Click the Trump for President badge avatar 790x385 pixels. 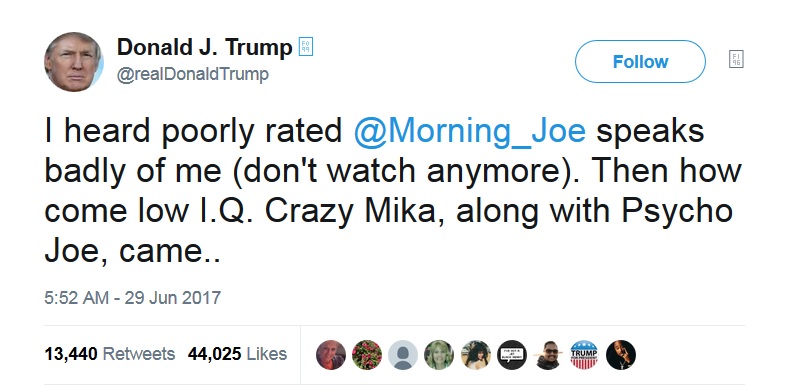pyautogui.click(x=584, y=355)
